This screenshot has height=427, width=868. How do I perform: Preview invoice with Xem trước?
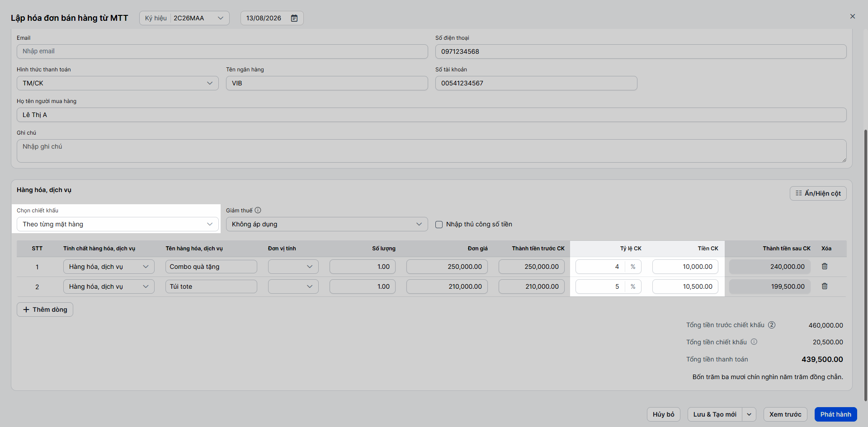tap(785, 414)
